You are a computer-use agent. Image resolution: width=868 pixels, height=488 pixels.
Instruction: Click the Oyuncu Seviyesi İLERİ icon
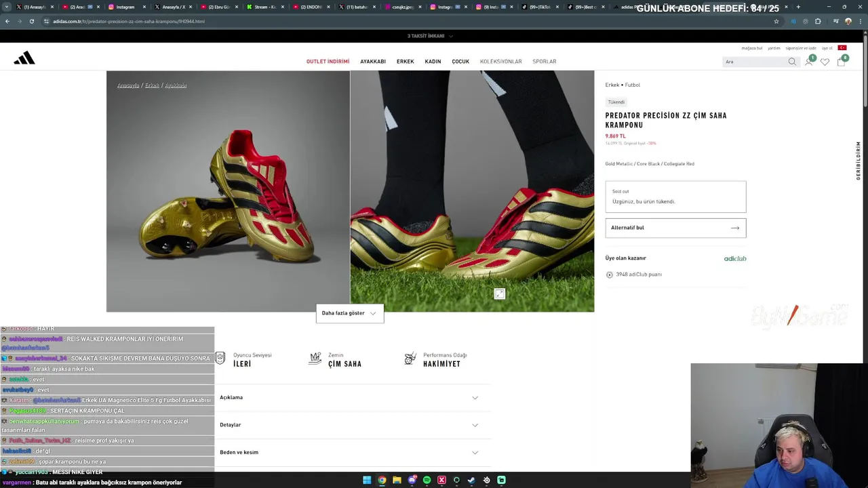click(x=220, y=359)
